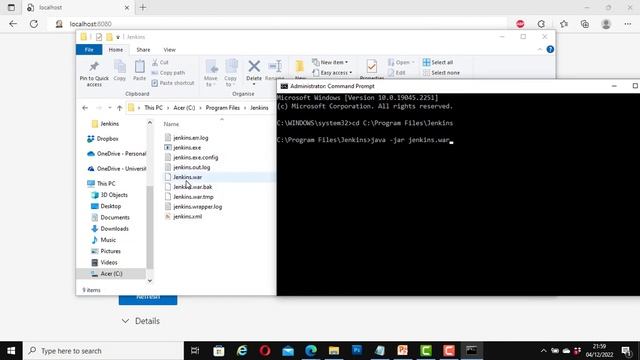Click the Open dropdown in ribbon
Image resolution: width=640 pixels, height=360 pixels.
(401, 62)
